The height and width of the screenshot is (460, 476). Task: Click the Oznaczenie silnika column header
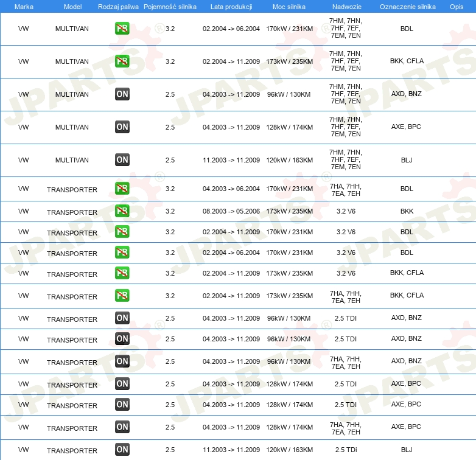pyautogui.click(x=407, y=6)
